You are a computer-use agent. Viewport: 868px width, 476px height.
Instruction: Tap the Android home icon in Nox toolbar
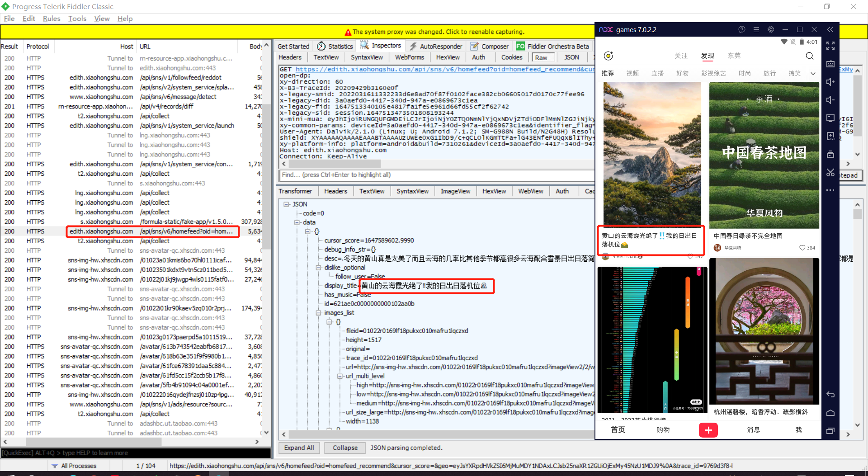(x=830, y=412)
